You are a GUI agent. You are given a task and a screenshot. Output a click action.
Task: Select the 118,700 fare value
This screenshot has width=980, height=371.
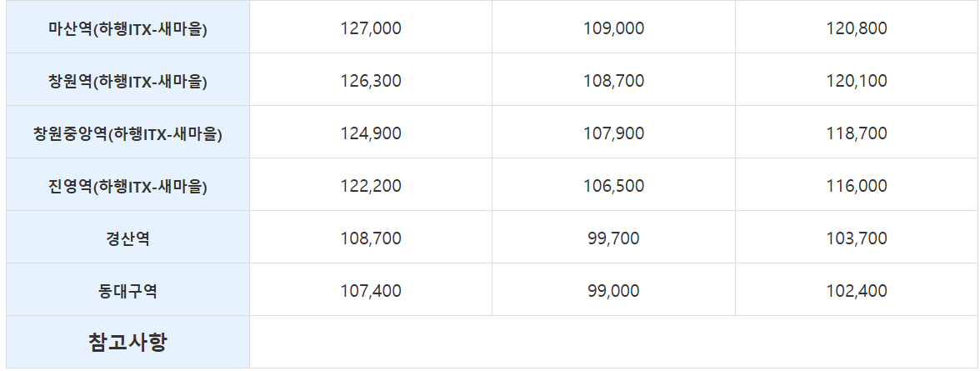click(857, 133)
